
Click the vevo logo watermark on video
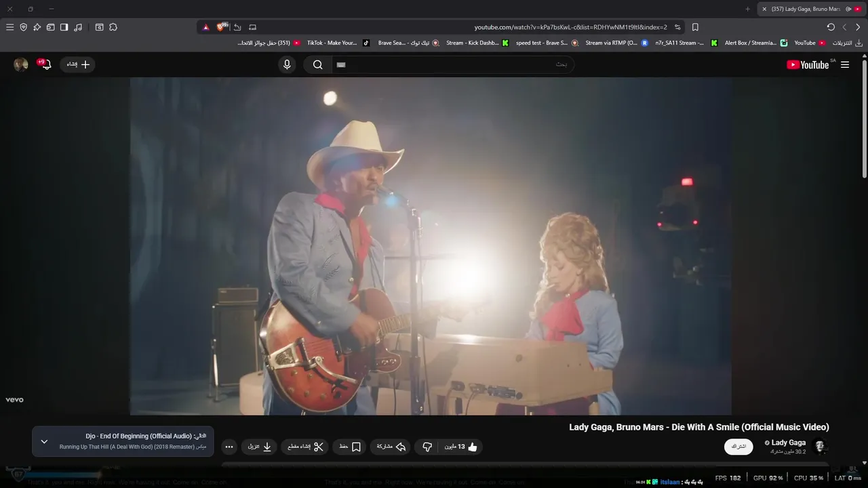point(15,400)
